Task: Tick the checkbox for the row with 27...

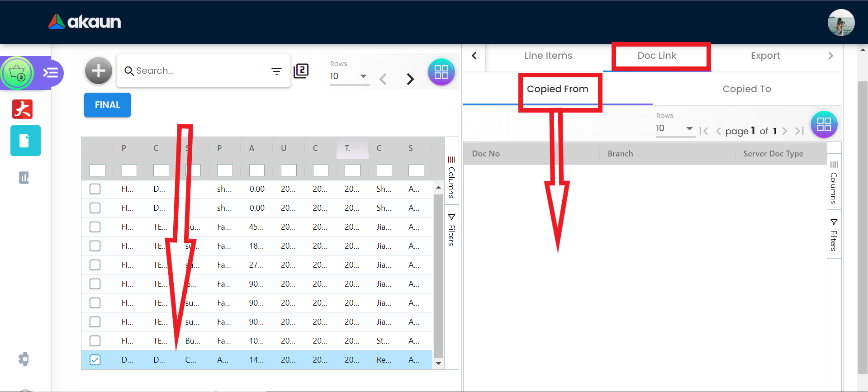Action: [x=95, y=265]
